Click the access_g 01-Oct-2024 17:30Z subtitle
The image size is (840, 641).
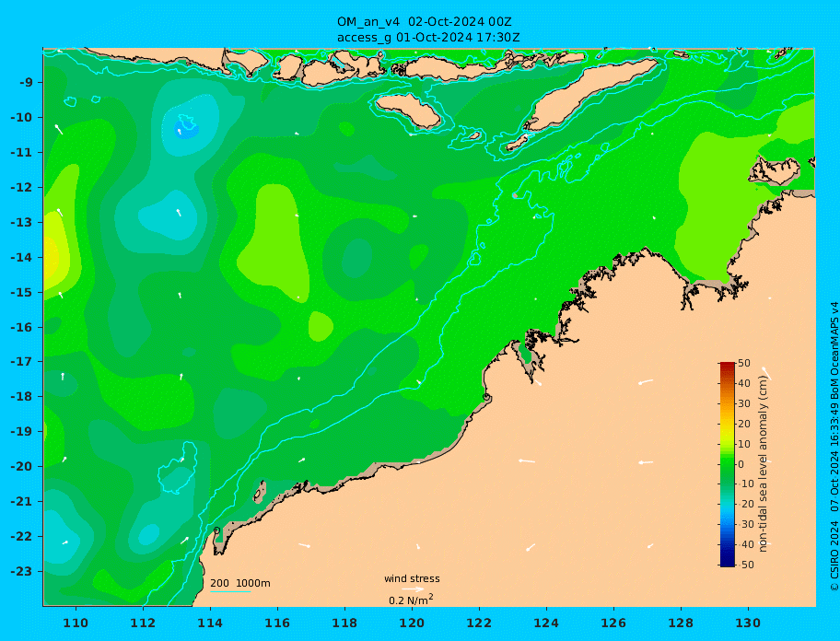point(428,38)
